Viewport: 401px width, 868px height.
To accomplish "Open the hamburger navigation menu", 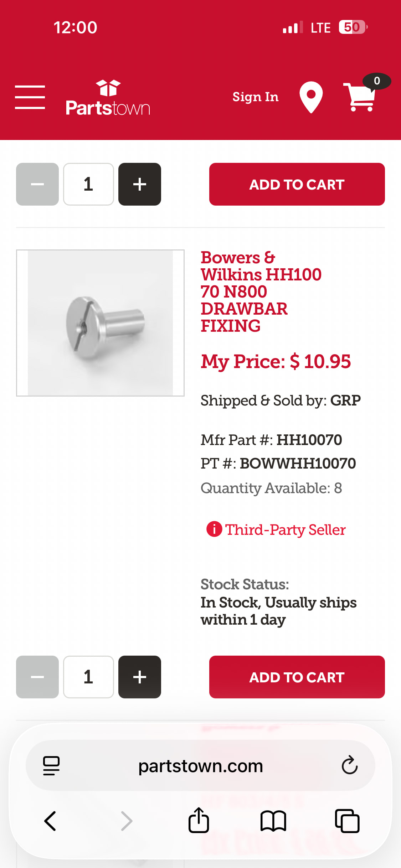I will click(x=30, y=97).
